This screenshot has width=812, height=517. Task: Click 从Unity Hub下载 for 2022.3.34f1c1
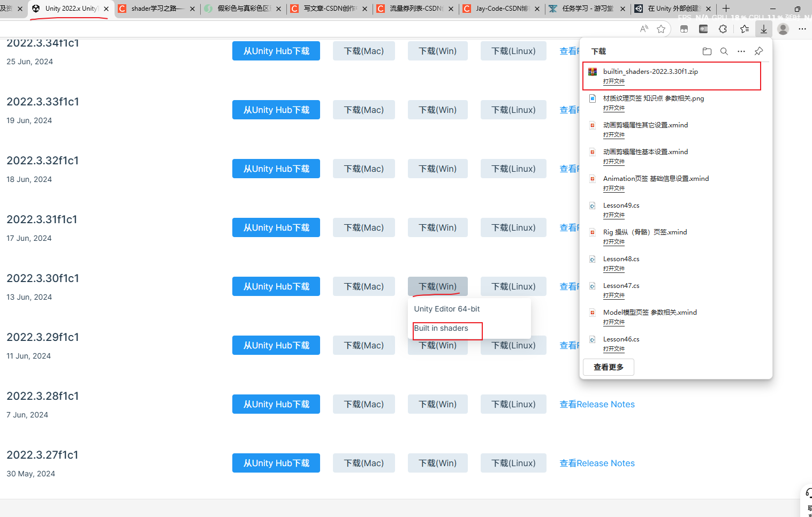(276, 51)
